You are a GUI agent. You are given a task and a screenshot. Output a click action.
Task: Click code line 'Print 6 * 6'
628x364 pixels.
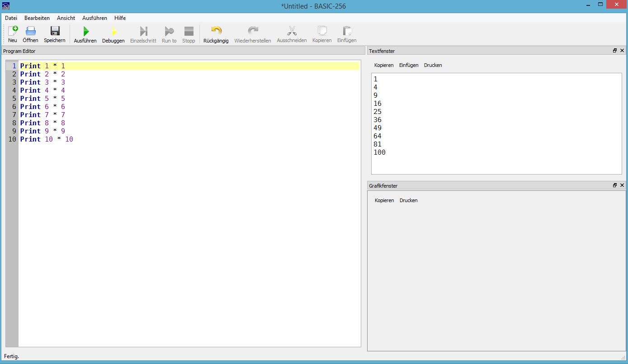point(42,107)
